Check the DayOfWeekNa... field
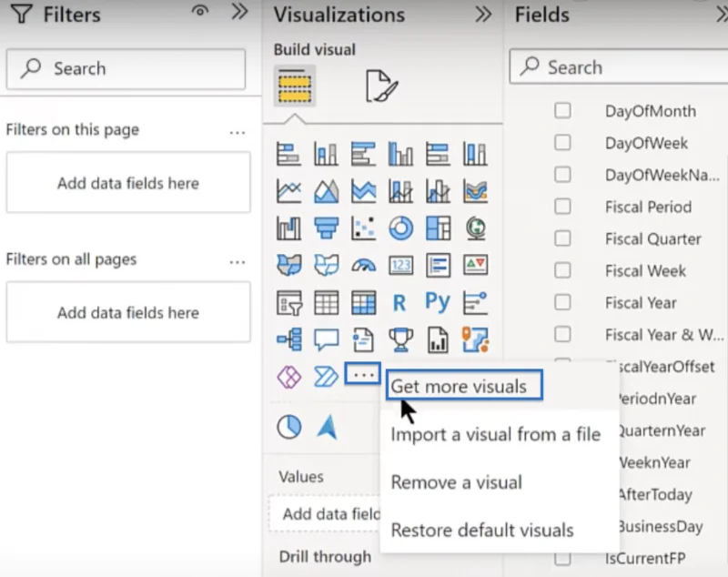Image resolution: width=728 pixels, height=577 pixels. (562, 175)
